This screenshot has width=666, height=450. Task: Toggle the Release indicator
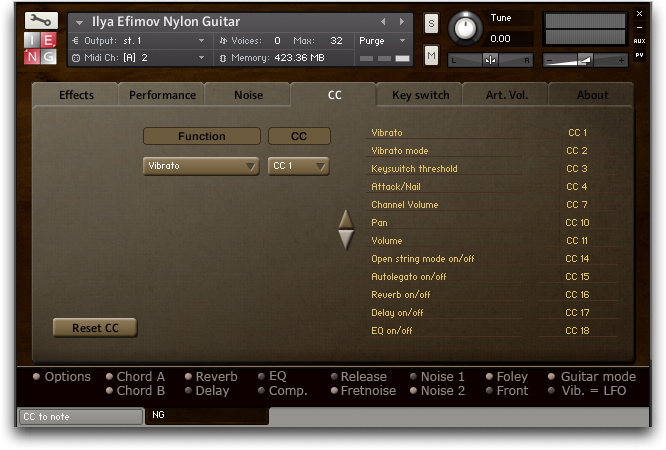(x=334, y=376)
